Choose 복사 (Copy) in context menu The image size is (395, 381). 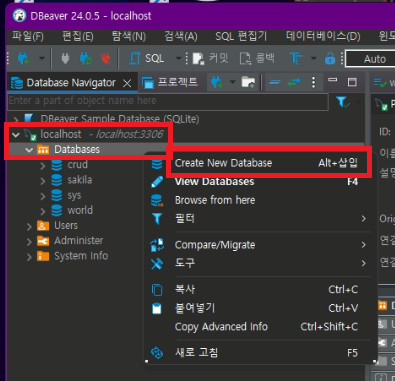261,289
